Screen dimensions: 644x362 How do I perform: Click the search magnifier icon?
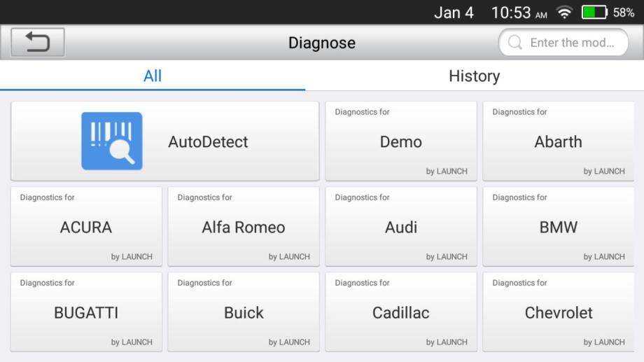[x=515, y=43]
